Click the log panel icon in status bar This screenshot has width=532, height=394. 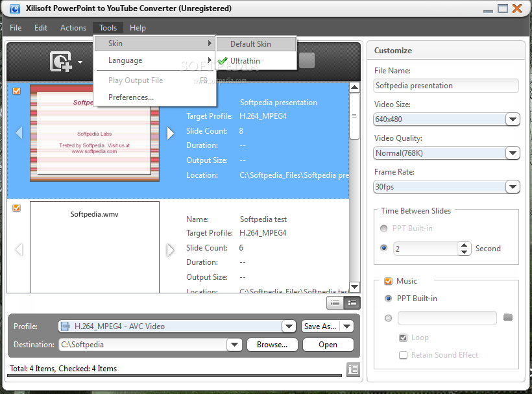353,369
